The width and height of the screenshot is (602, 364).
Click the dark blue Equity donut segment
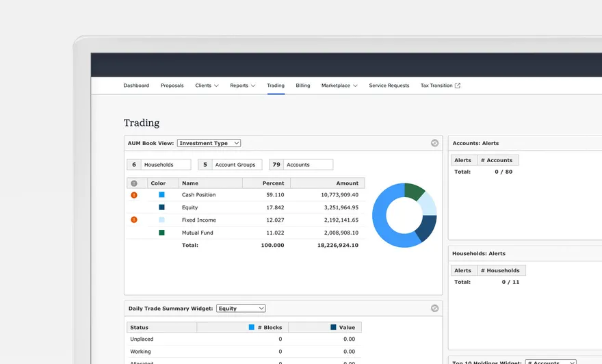427,227
